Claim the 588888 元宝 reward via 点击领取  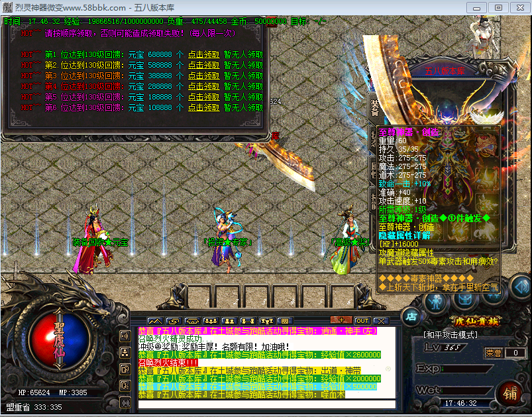204,65
